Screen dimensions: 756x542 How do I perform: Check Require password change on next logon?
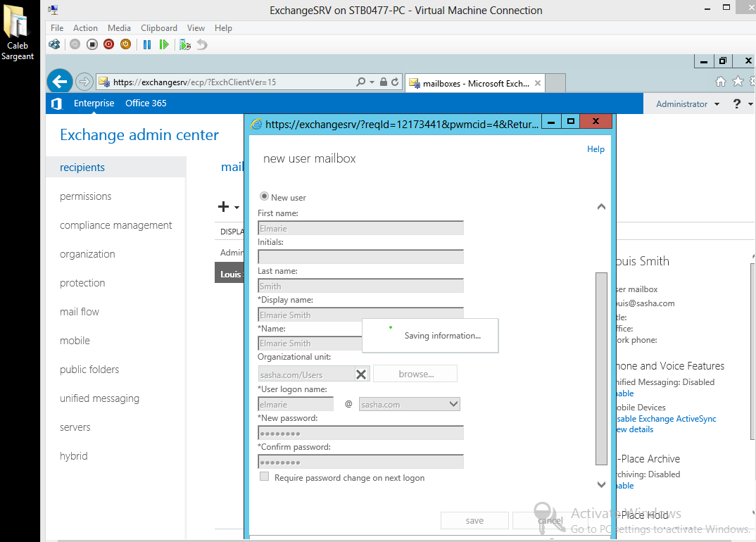pos(264,477)
